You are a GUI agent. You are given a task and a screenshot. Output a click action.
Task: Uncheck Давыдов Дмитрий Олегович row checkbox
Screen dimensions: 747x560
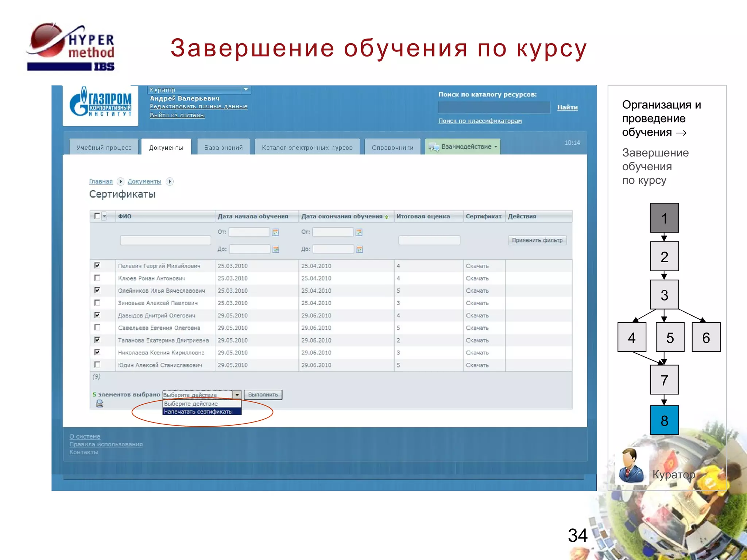coord(97,315)
